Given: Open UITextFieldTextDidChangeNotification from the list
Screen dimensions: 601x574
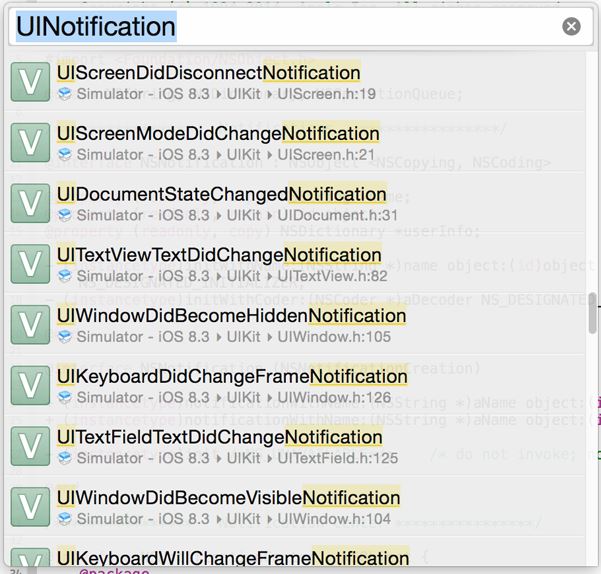Looking at the screenshot, I should pyautogui.click(x=220, y=437).
